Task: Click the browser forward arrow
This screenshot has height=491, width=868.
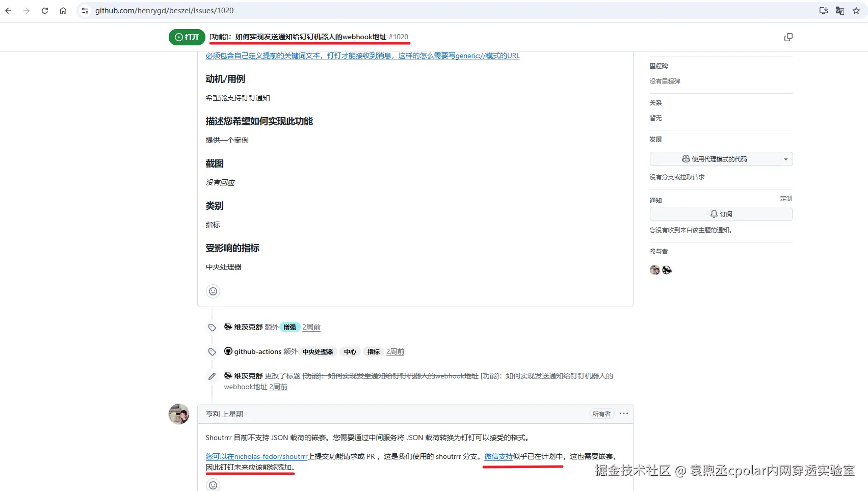Action: point(27,11)
